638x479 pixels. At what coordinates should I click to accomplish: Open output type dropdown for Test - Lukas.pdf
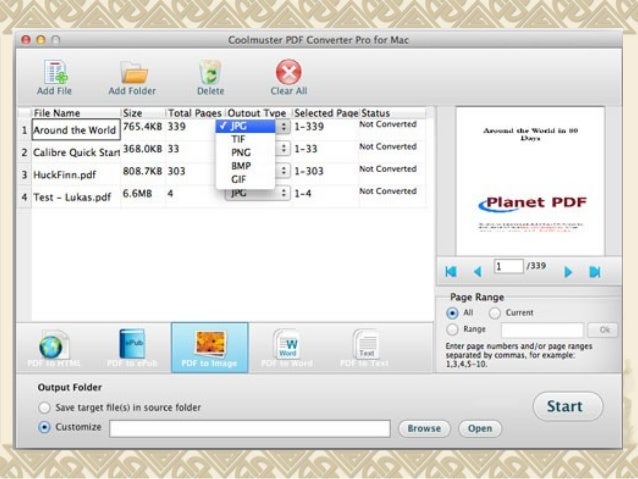tap(257, 193)
